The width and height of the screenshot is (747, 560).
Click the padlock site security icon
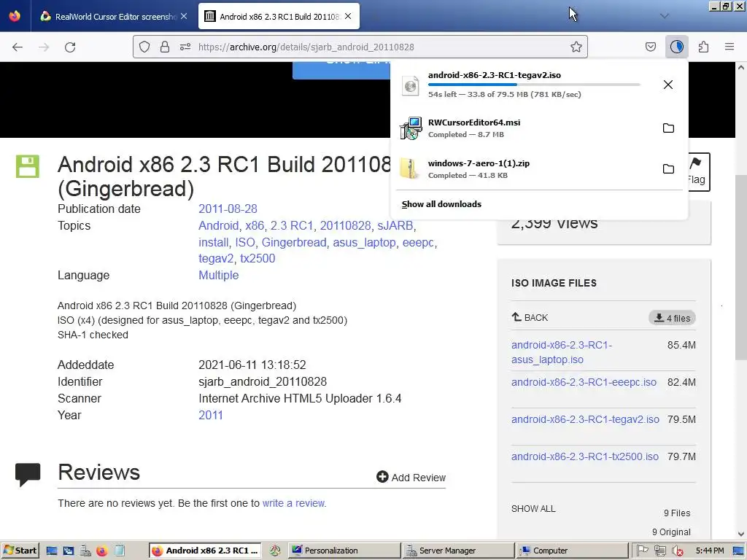(165, 47)
